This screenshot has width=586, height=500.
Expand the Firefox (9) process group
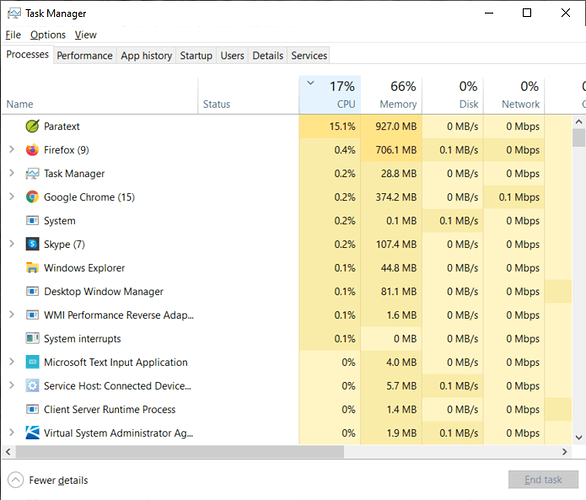coord(12,149)
